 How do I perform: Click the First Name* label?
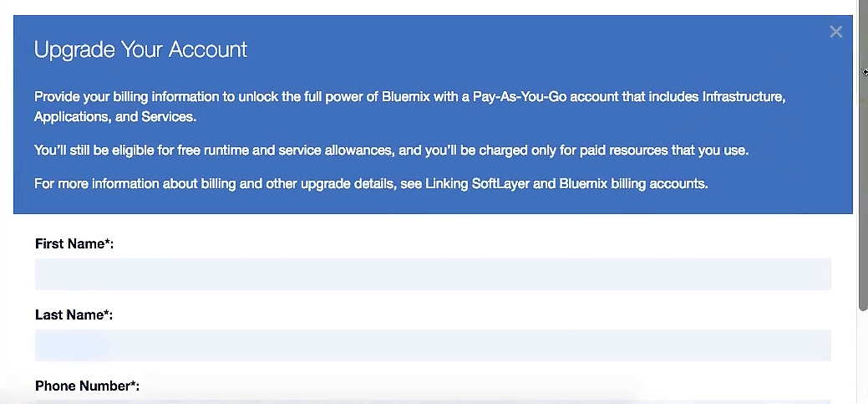coord(74,243)
